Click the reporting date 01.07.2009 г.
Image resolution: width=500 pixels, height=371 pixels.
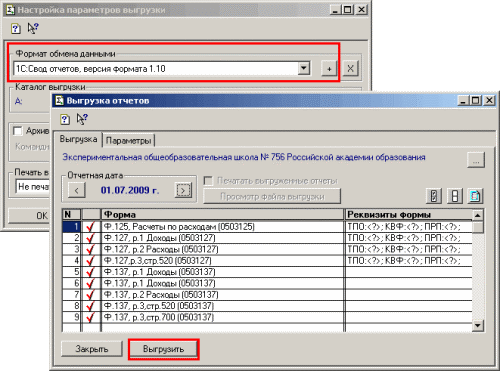[x=130, y=190]
